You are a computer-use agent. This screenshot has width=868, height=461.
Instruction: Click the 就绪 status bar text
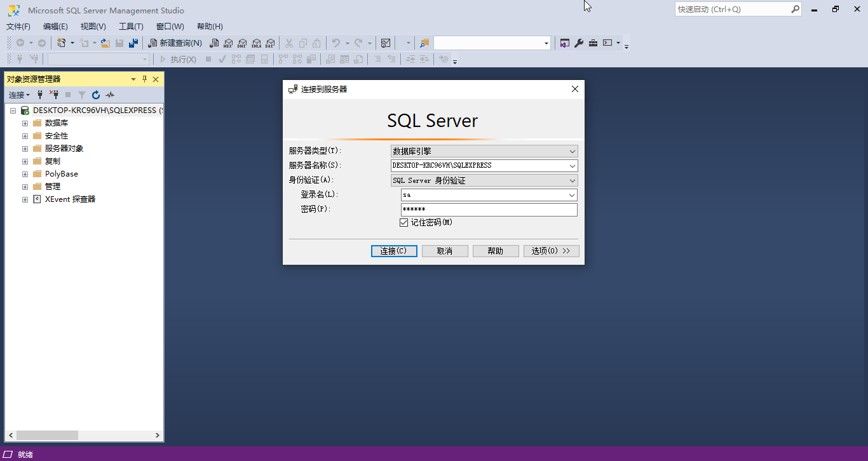pos(25,455)
